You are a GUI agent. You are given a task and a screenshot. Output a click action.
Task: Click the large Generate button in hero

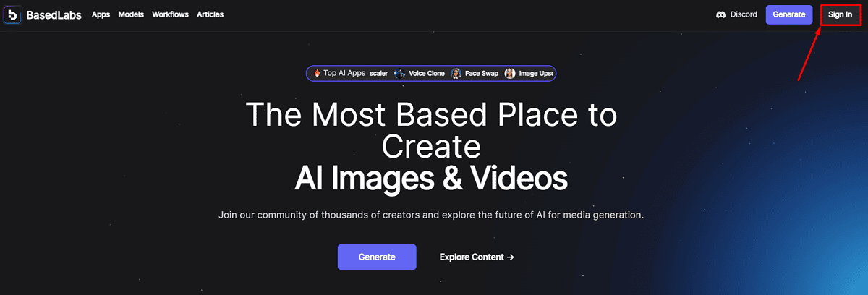tap(377, 257)
